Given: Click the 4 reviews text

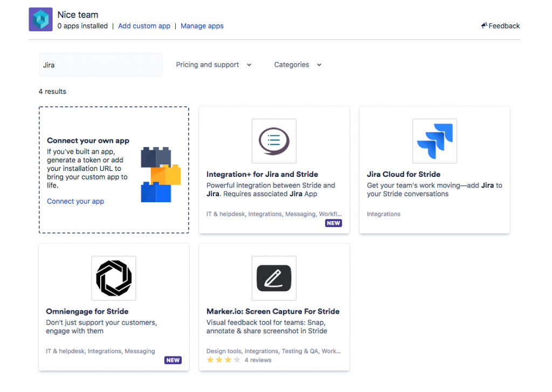Looking at the screenshot, I should tap(258, 360).
